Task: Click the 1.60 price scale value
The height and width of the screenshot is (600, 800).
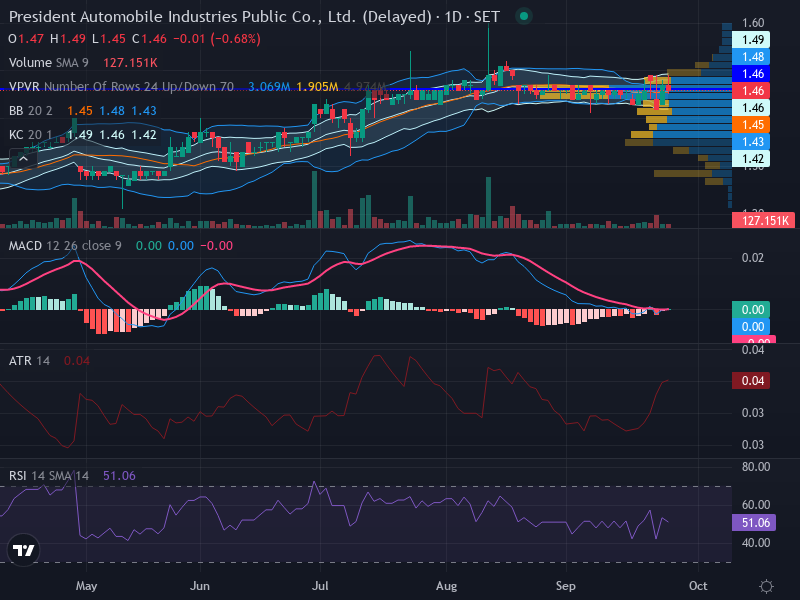Action: [753, 23]
